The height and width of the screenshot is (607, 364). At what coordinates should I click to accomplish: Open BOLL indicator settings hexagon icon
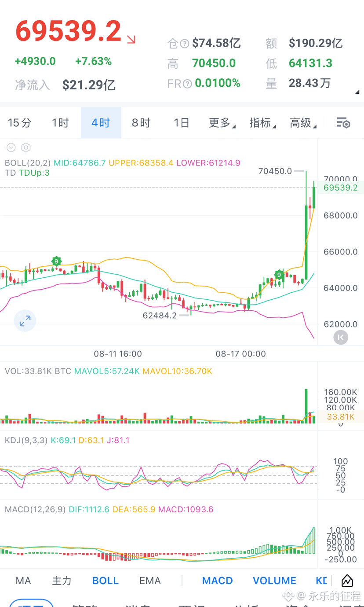26,147
